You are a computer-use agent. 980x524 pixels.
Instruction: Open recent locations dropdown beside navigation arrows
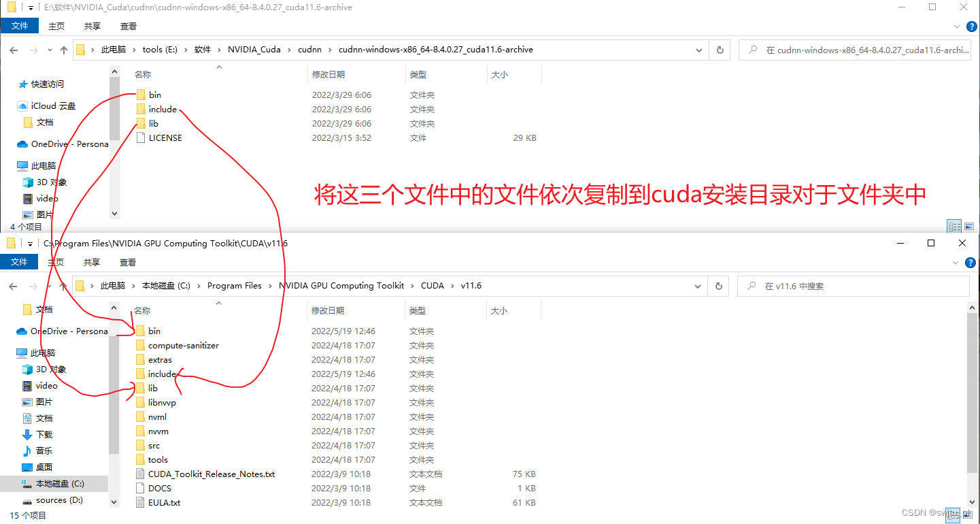[x=49, y=50]
